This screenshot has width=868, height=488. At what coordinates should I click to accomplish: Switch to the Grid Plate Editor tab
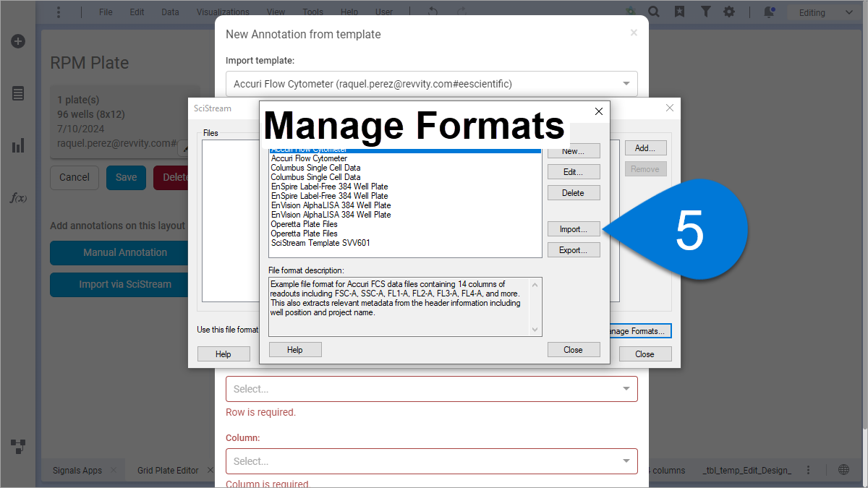click(168, 470)
